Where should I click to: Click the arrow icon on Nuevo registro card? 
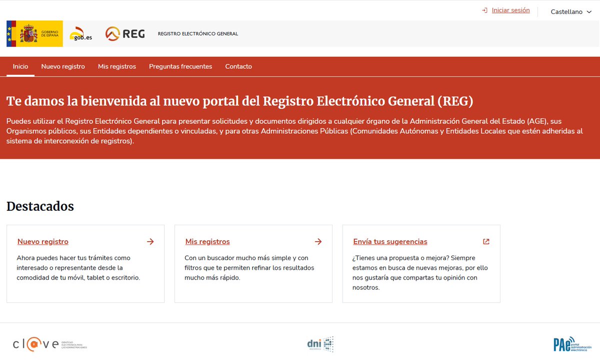150,242
